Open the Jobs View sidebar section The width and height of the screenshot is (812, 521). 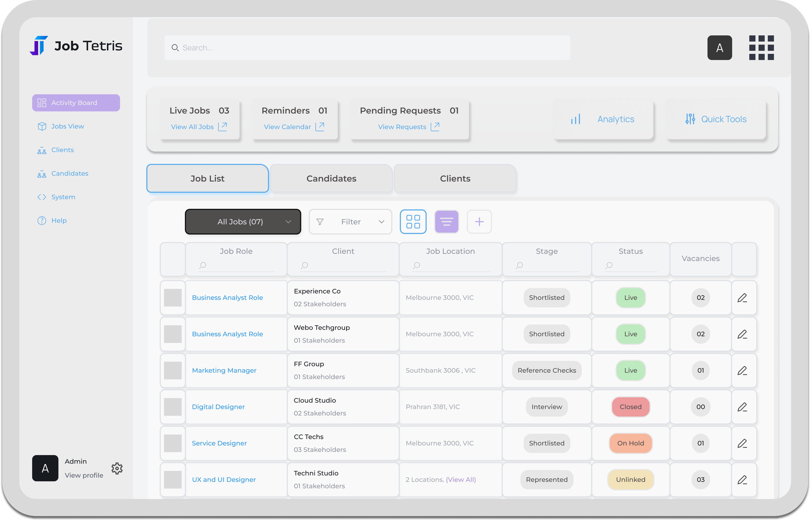[67, 126]
